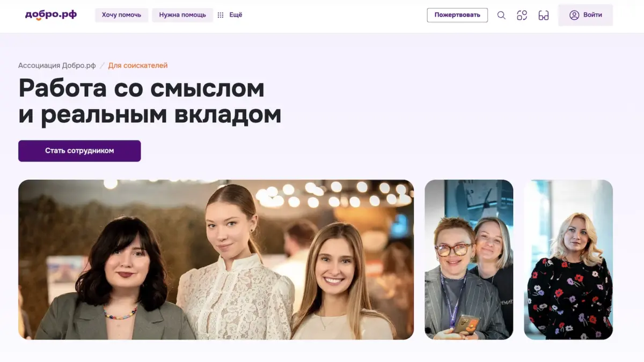644x362 pixels.
Task: Go to home via добро.рф logo
Action: [x=51, y=14]
